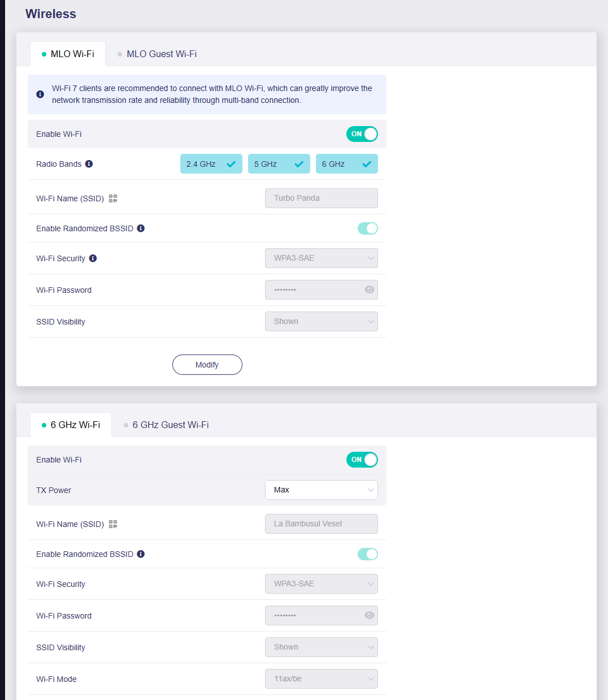Open the TX Power dropdown
608x700 pixels.
point(321,490)
